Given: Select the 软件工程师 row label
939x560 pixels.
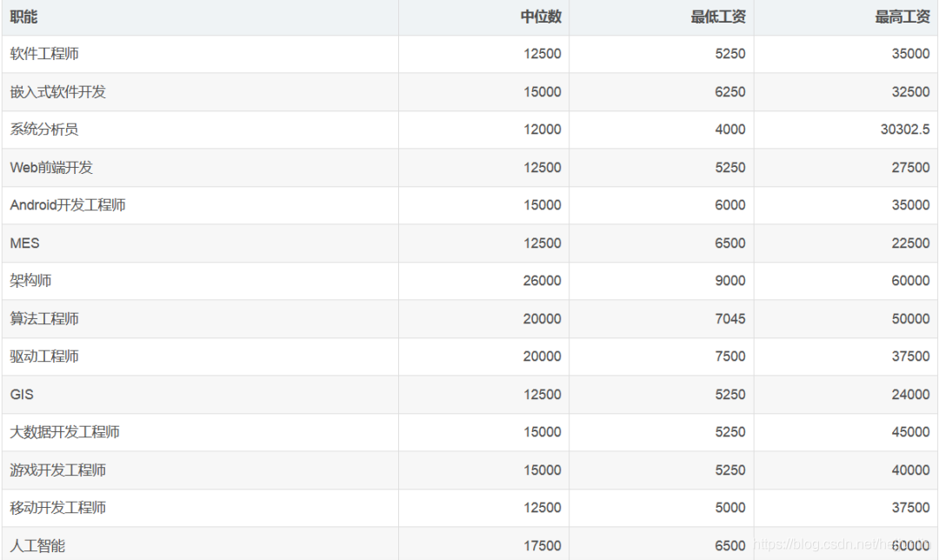Looking at the screenshot, I should click(44, 54).
